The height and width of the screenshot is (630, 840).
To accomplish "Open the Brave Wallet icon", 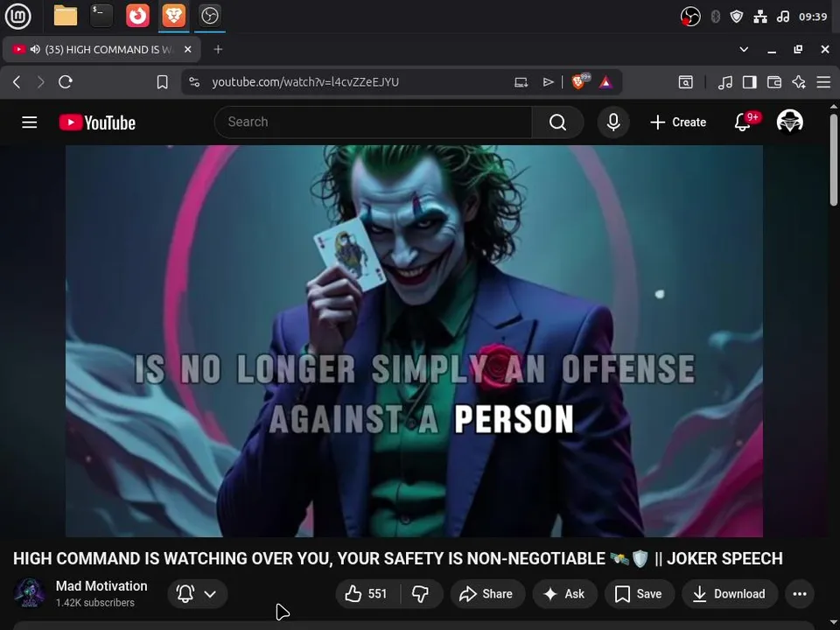I will [x=774, y=82].
